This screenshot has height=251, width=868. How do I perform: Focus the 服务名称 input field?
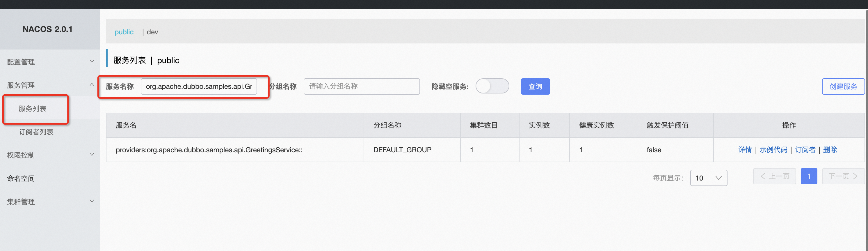pyautogui.click(x=198, y=86)
